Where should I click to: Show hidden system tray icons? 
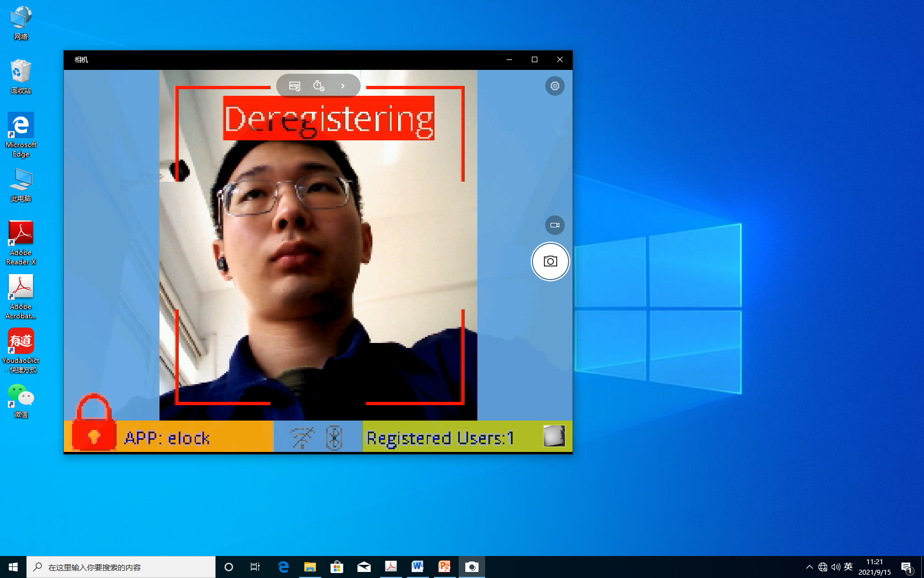810,567
